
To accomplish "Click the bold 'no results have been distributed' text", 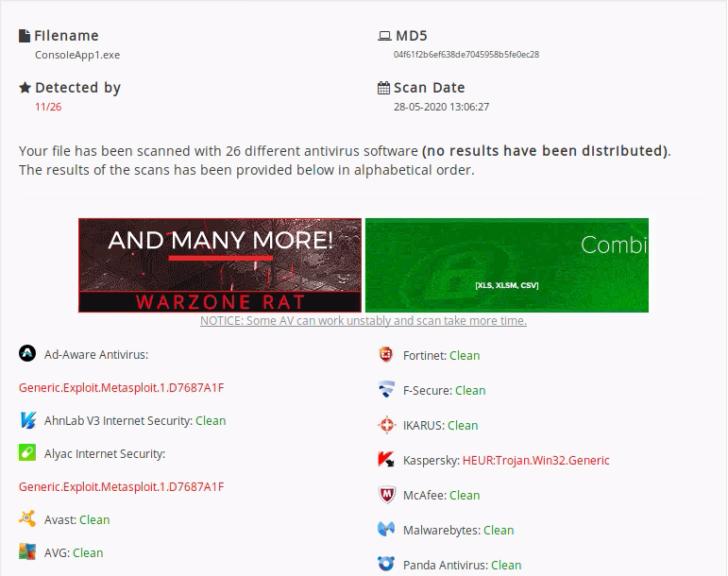I will coord(545,151).
